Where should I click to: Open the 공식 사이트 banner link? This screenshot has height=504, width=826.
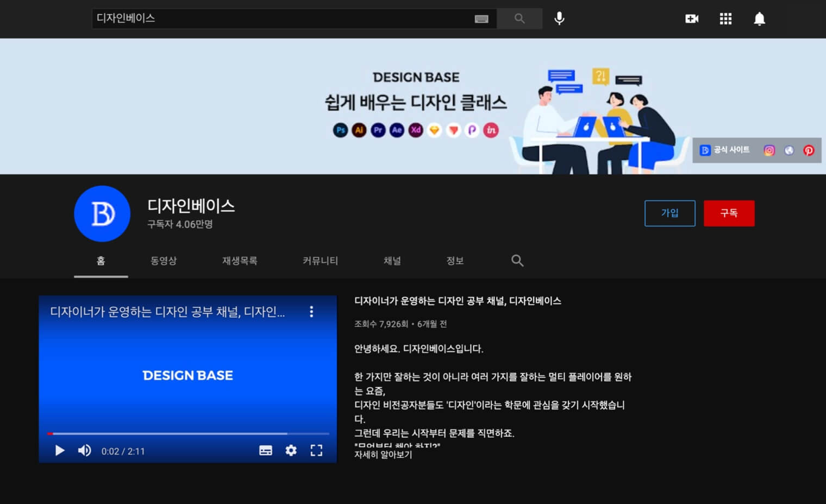point(725,150)
